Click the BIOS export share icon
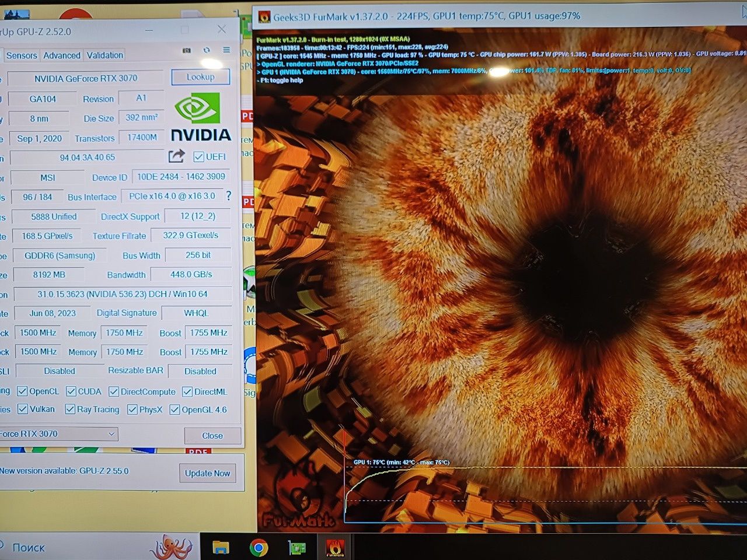The width and height of the screenshot is (747, 560). 176,156
